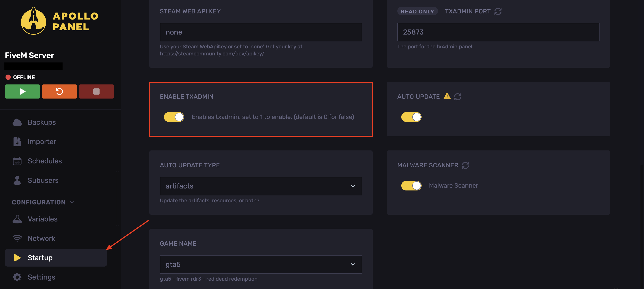
Task: Click the 'Enables txadmin. set to 1' description
Action: (273, 117)
